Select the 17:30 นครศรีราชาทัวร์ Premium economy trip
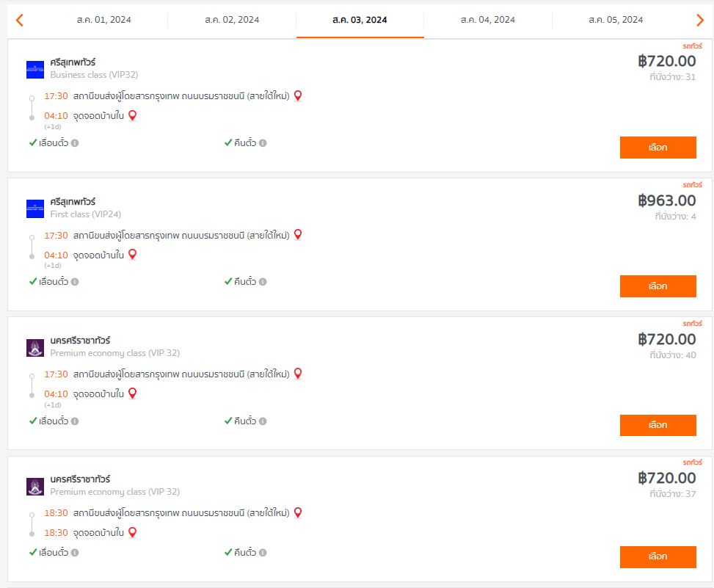 pyautogui.click(x=657, y=425)
